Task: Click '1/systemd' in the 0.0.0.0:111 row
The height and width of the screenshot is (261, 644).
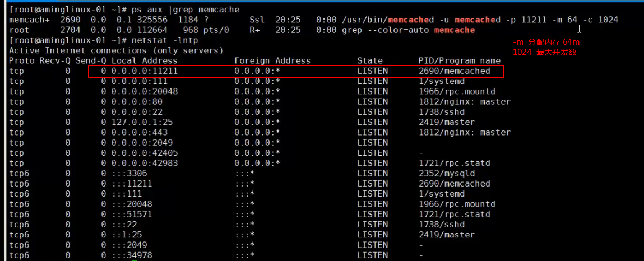Action: (442, 81)
